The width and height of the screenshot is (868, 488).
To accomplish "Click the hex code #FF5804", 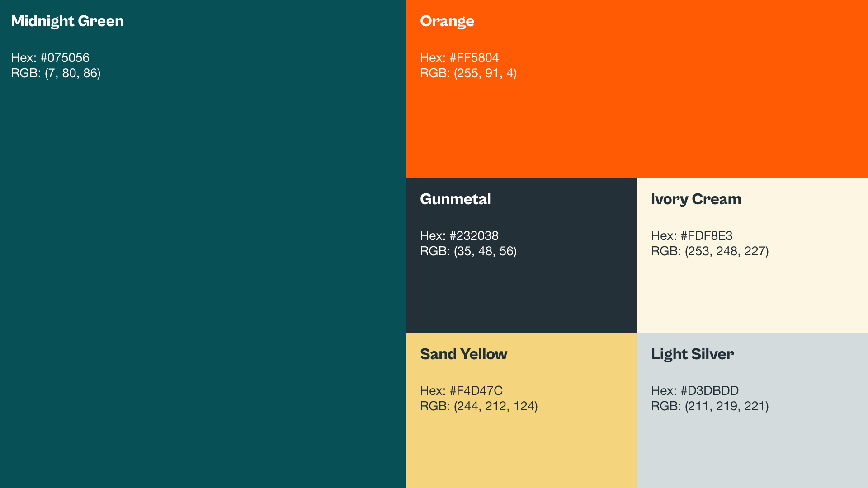I will (474, 58).
